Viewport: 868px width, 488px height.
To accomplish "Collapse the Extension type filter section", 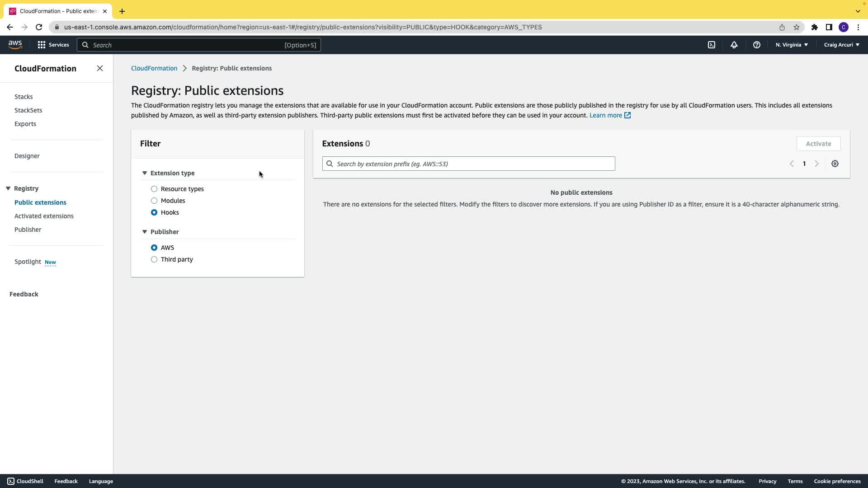I will click(x=145, y=173).
